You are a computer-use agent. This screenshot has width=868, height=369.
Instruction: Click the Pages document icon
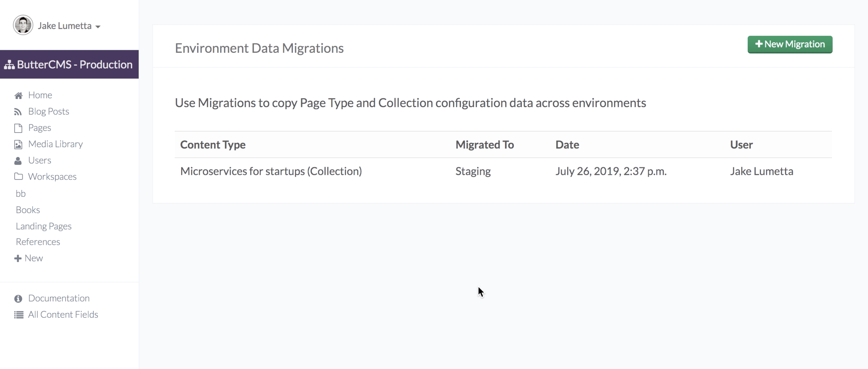pyautogui.click(x=18, y=128)
